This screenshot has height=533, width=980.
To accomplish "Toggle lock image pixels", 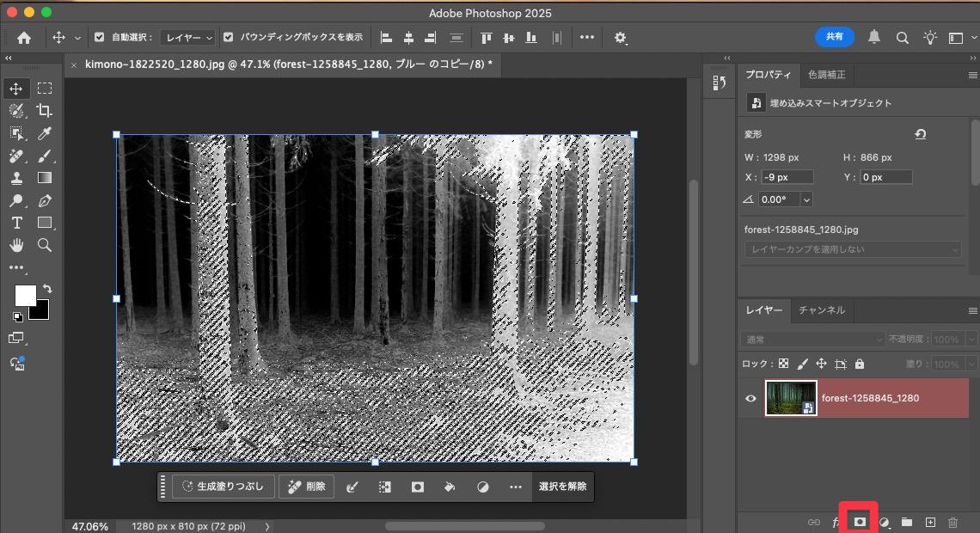I will click(x=803, y=364).
